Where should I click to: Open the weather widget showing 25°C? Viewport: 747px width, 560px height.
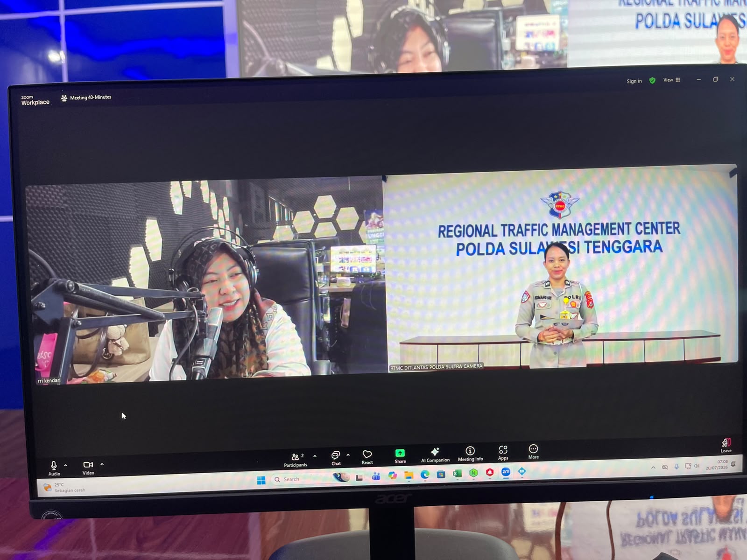coord(64,488)
